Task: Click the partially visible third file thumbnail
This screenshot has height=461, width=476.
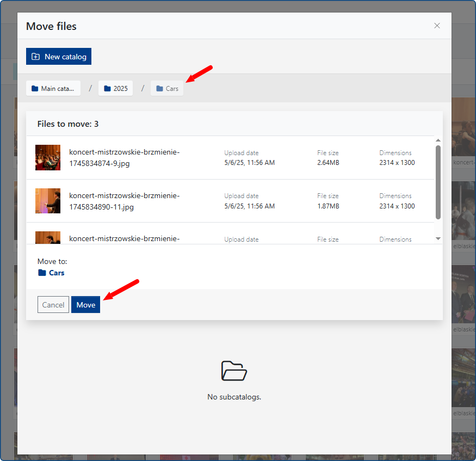Action: pos(48,238)
